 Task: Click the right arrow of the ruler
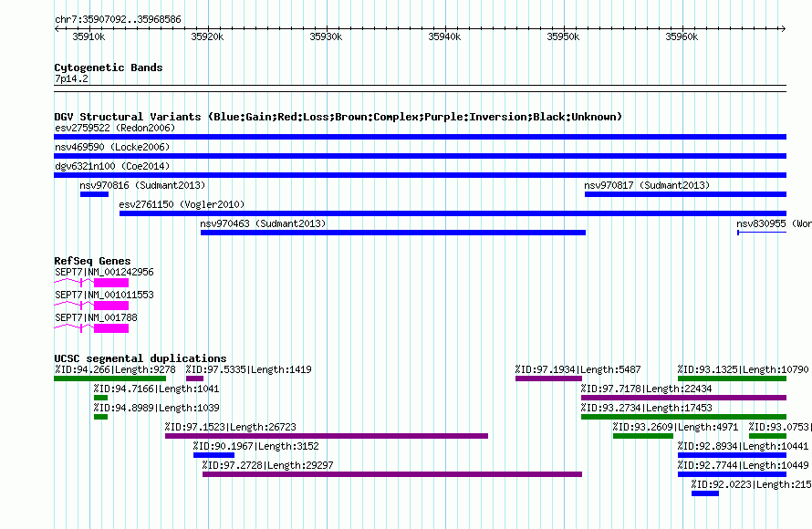click(784, 29)
